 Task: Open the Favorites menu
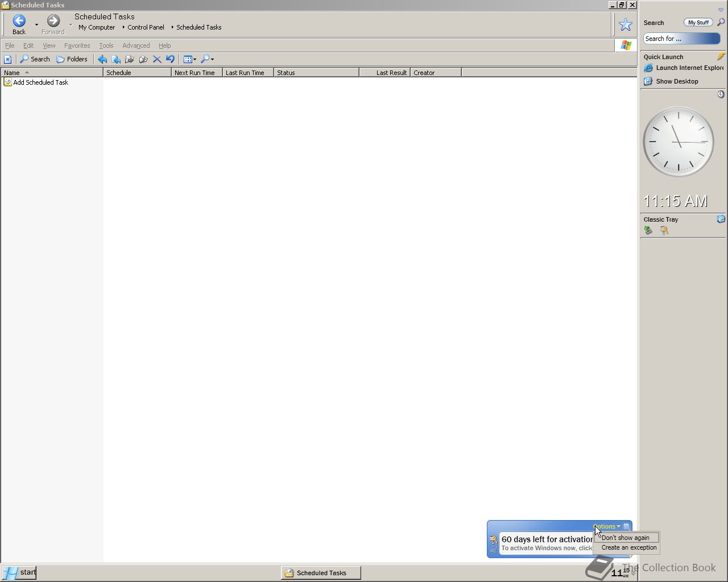[x=77, y=45]
